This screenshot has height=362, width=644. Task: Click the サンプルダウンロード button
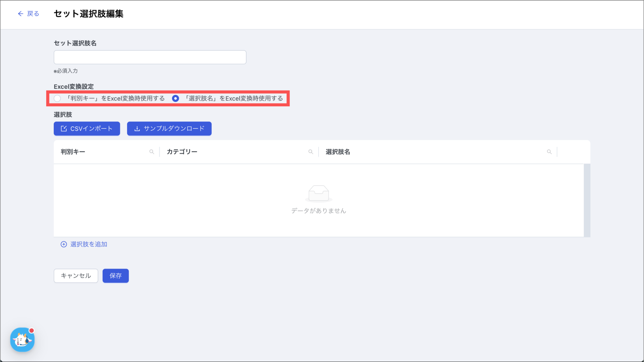pyautogui.click(x=169, y=129)
